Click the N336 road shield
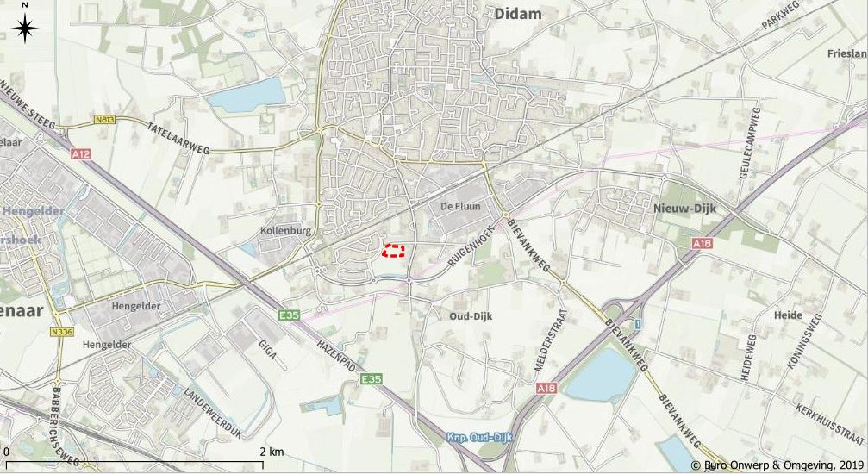Viewport: 868px width, 474px height. point(62,332)
